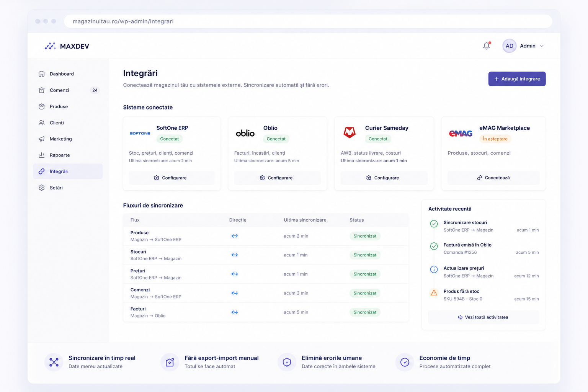
Task: Click the oblio logo
Action: pyautogui.click(x=245, y=133)
